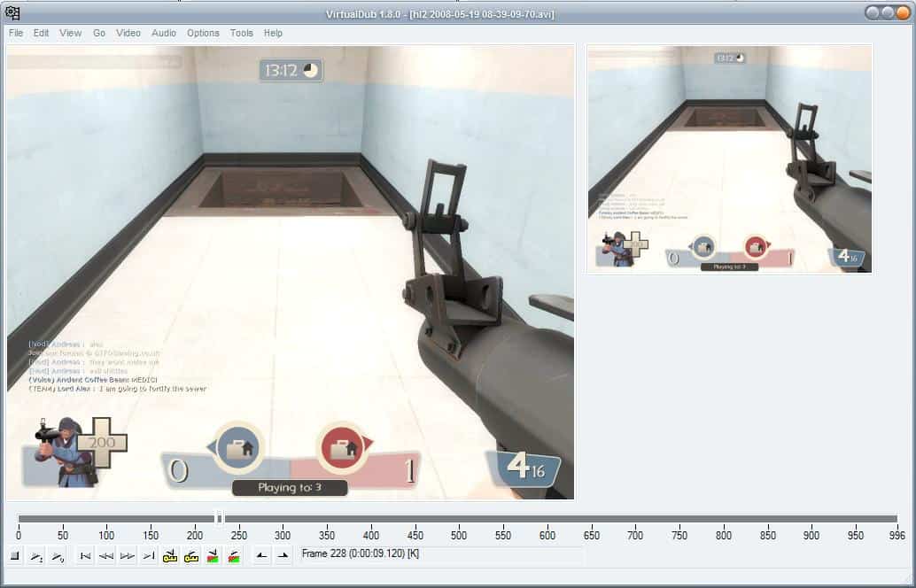Open the View menu
Screen dimensions: 916x588
[x=70, y=34]
